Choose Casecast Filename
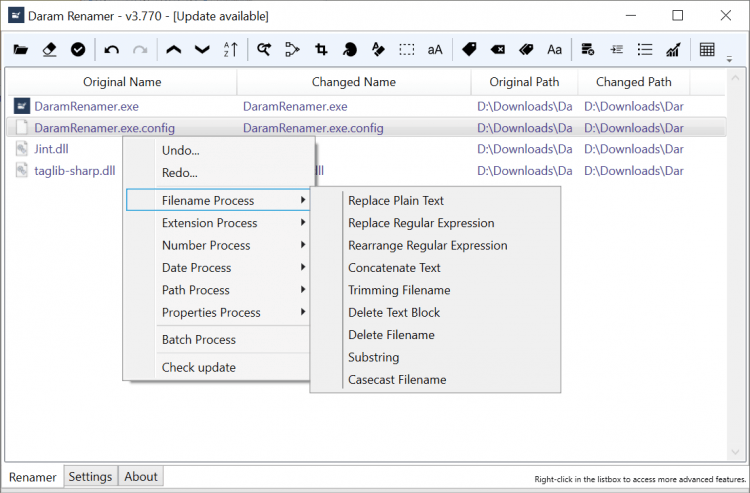Screen dimensions: 750x493 point(435,380)
